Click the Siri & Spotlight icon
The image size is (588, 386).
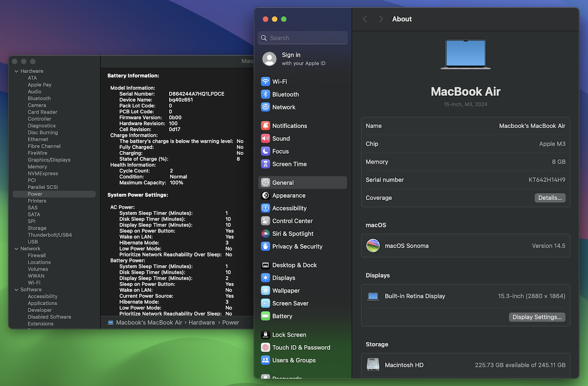click(x=266, y=234)
